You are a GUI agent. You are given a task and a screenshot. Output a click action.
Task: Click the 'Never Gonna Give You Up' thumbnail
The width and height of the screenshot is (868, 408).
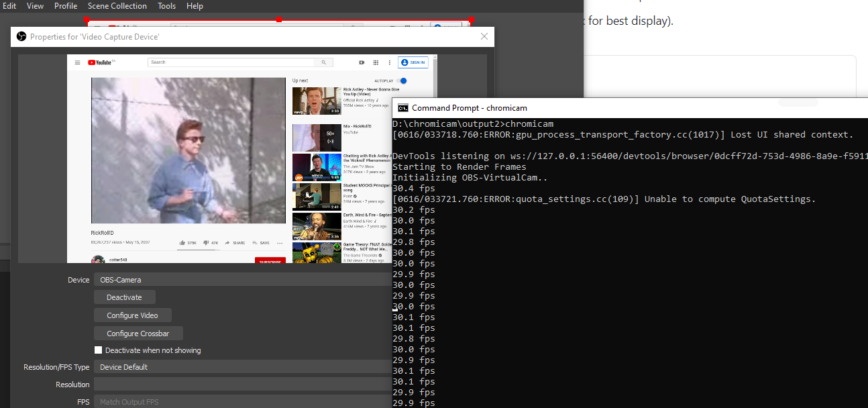coord(317,101)
